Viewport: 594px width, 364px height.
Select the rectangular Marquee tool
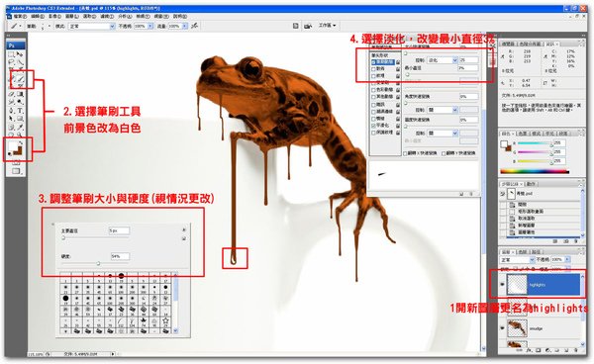[12, 54]
